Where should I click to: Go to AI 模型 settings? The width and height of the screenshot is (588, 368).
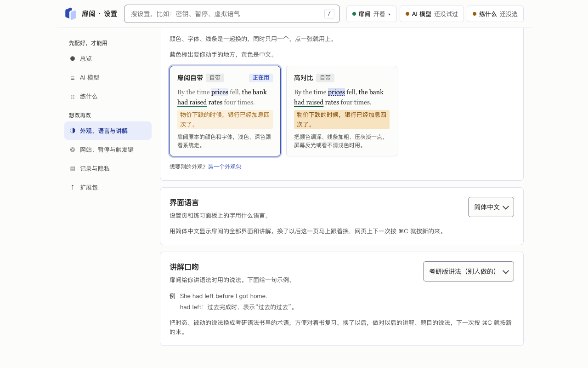[x=108, y=78]
